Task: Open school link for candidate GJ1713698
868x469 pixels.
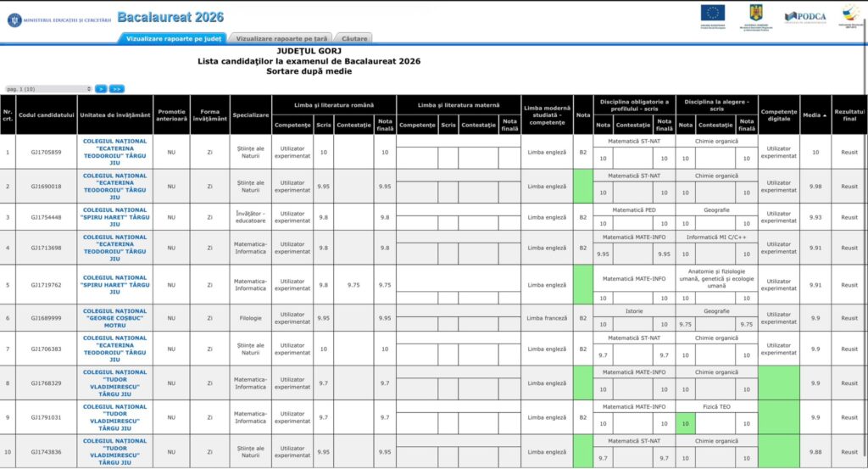Action: pos(114,248)
